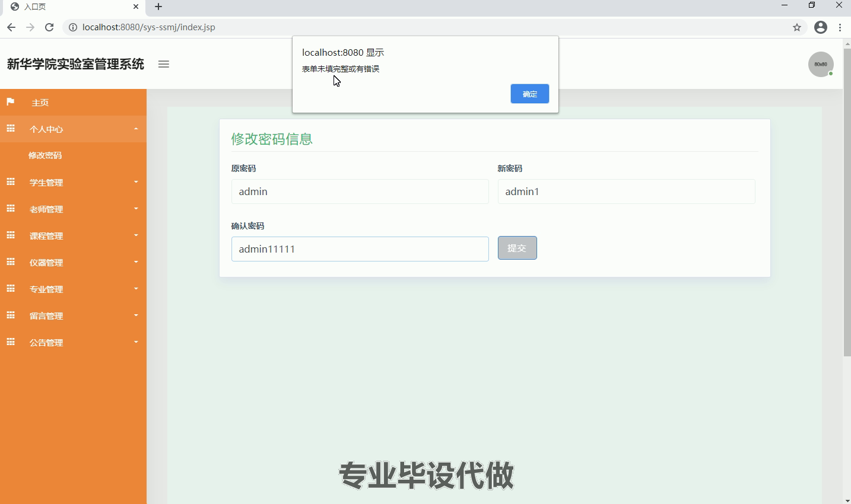The height and width of the screenshot is (504, 851).
Task: Click the browser back arrow
Action: (11, 27)
